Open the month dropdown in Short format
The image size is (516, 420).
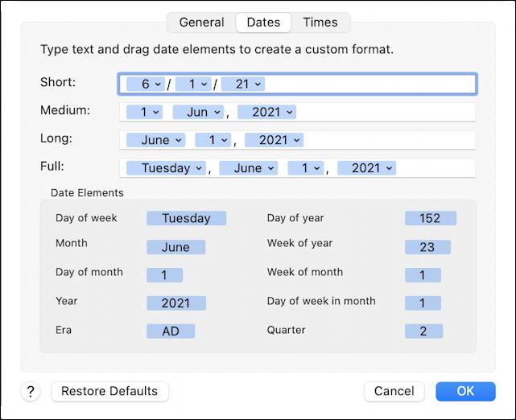[x=146, y=84]
